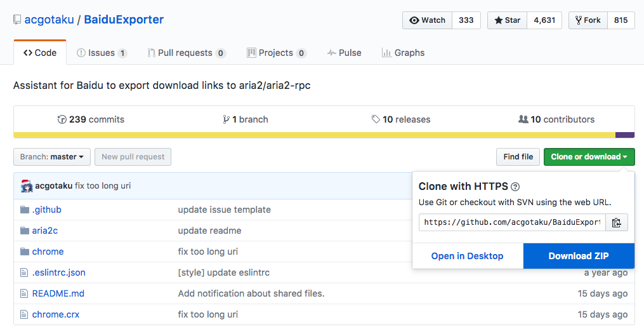
Task: Switch to the Issues tab
Action: [x=102, y=53]
